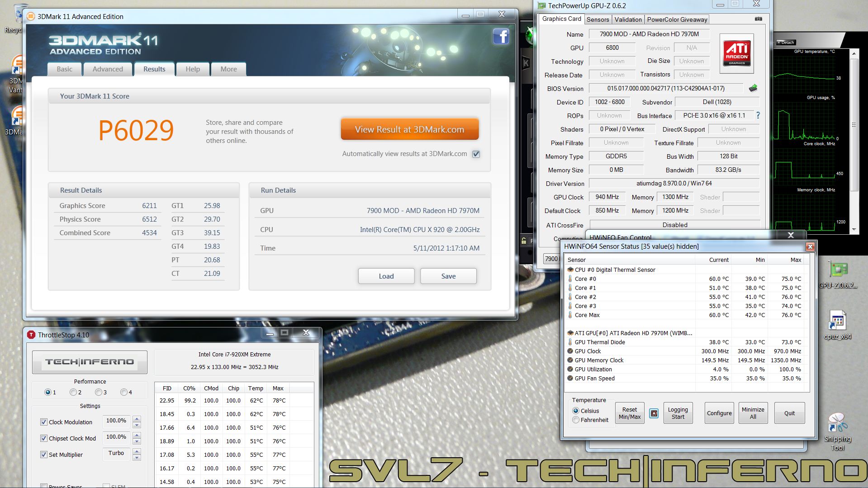Image resolution: width=868 pixels, height=488 pixels.
Task: Open the cpuz_x64 desktop icon
Action: tap(838, 325)
